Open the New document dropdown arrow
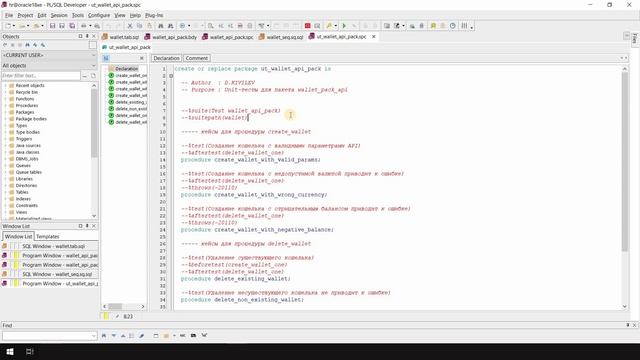Image resolution: width=640 pixels, height=360 pixels. tap(14, 26)
